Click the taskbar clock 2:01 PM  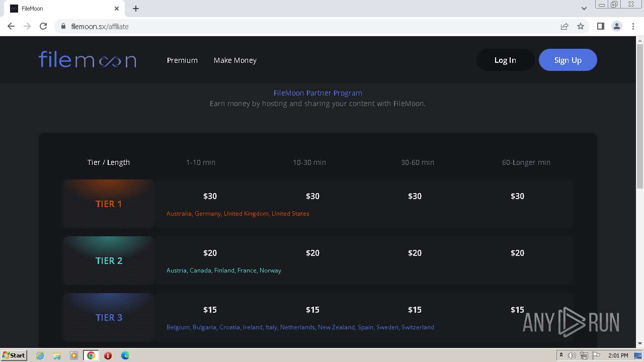(618, 355)
